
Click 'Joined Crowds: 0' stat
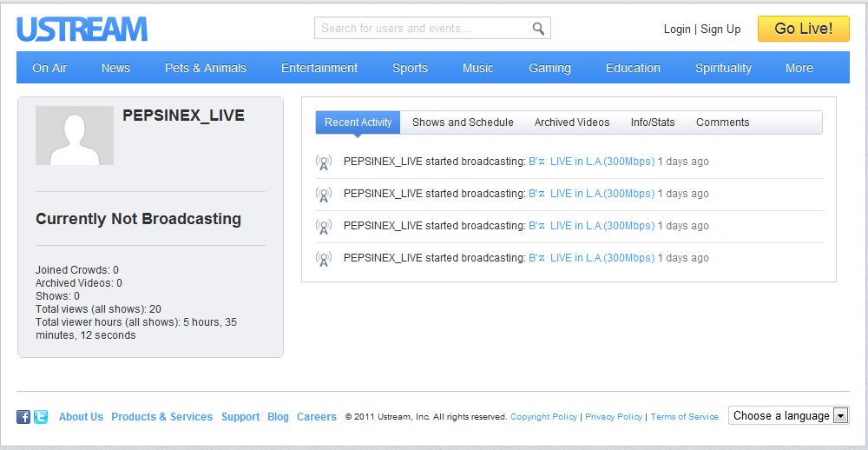(77, 270)
